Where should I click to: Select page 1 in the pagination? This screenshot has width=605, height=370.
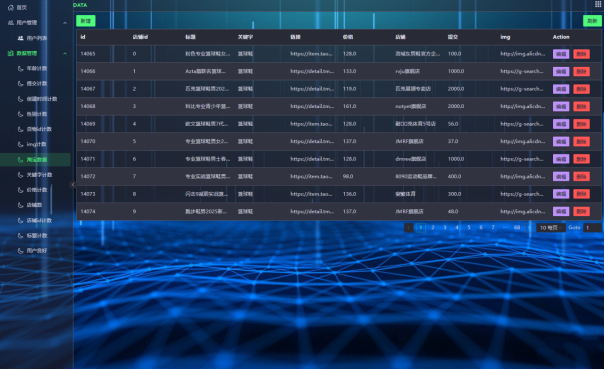[421, 228]
